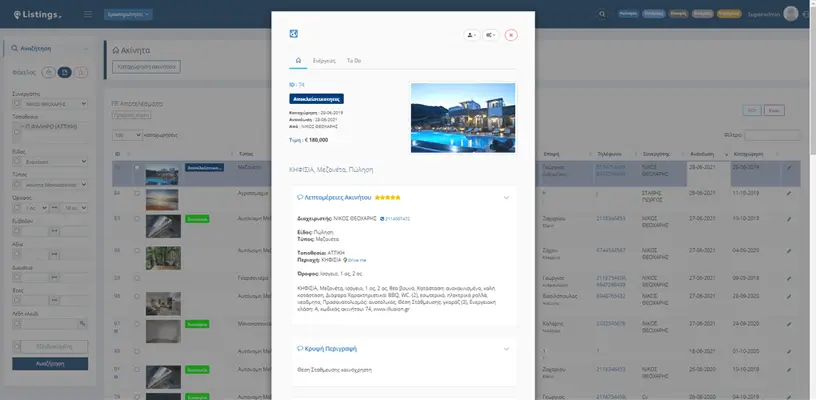Viewport: 816px width, 400px height.
Task: Open the Συνεργάτης dropdown
Action: pos(56,104)
